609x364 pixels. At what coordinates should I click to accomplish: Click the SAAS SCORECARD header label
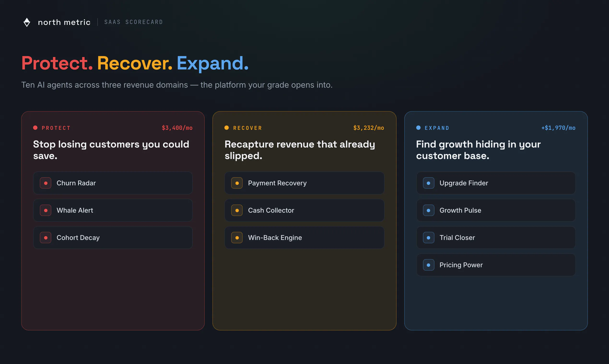tap(134, 22)
